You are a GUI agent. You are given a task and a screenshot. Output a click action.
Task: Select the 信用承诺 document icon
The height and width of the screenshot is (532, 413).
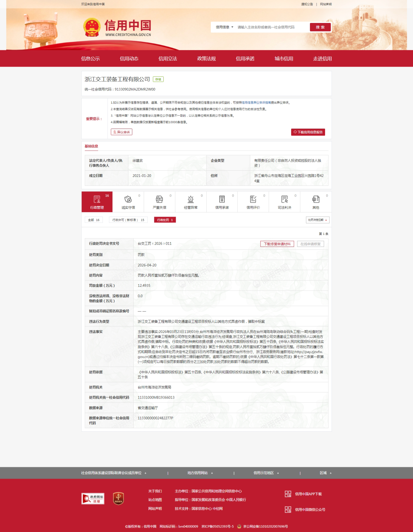point(222,199)
